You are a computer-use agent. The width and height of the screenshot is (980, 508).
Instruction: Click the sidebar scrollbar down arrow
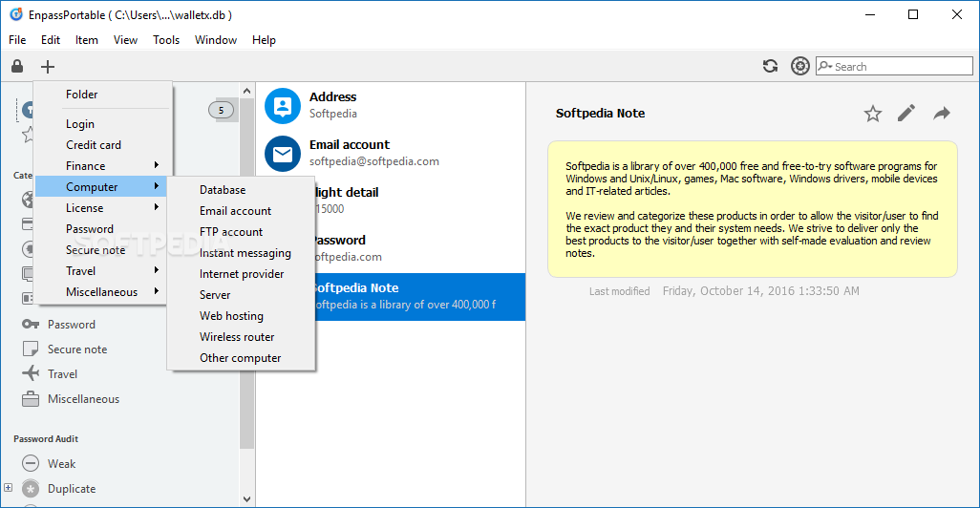246,499
